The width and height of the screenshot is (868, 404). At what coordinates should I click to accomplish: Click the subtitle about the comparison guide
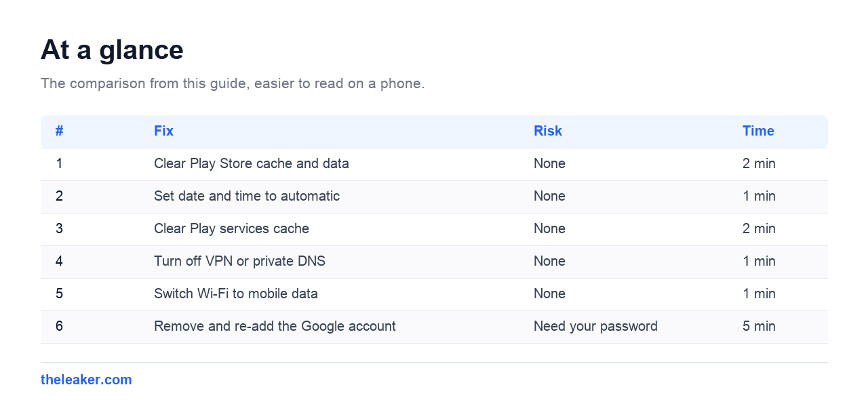pyautogui.click(x=233, y=83)
